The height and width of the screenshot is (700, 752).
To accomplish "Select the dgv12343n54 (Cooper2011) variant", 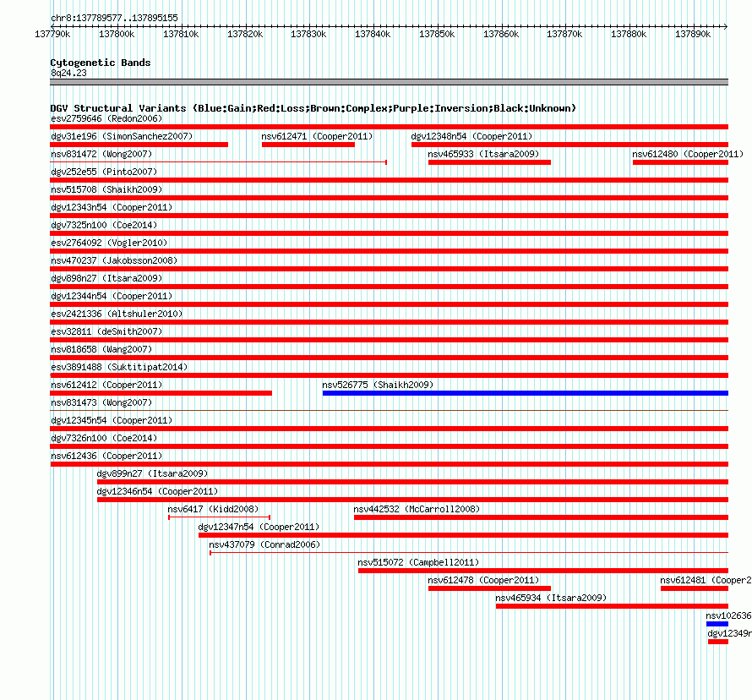I will point(112,207).
